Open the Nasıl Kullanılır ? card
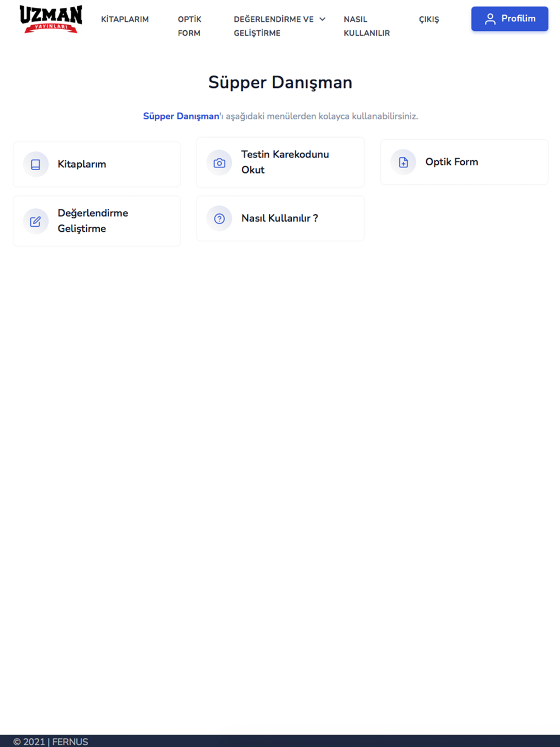Viewport: 560px width, 747px height. (x=281, y=218)
